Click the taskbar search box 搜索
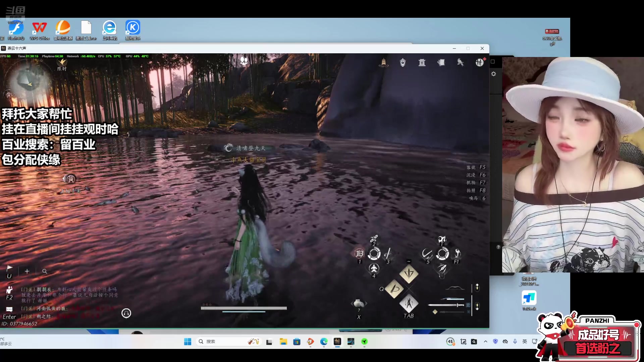Image resolution: width=644 pixels, height=362 pixels. point(229,342)
